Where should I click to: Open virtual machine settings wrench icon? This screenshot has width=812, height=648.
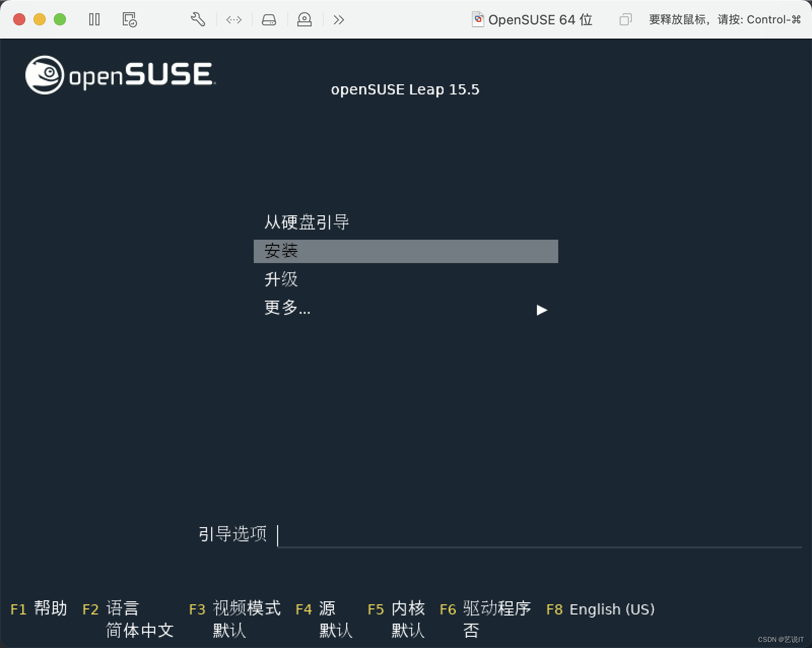[x=198, y=20]
